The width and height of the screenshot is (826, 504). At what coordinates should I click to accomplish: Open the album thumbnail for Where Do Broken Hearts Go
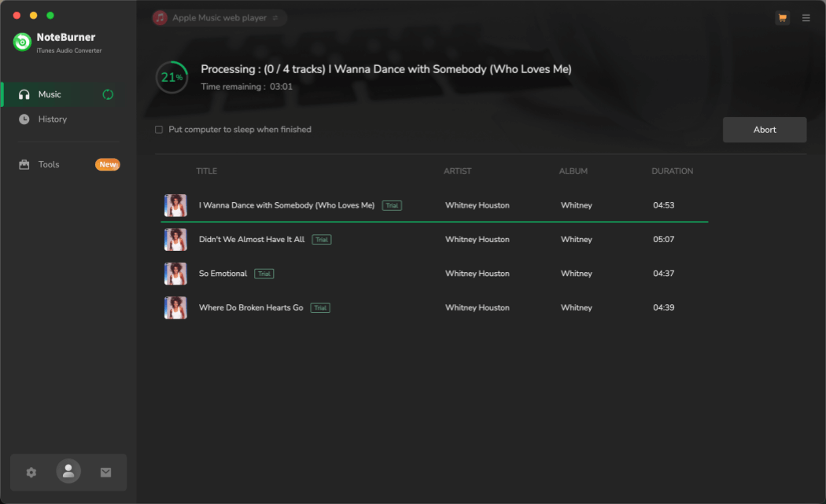click(175, 307)
